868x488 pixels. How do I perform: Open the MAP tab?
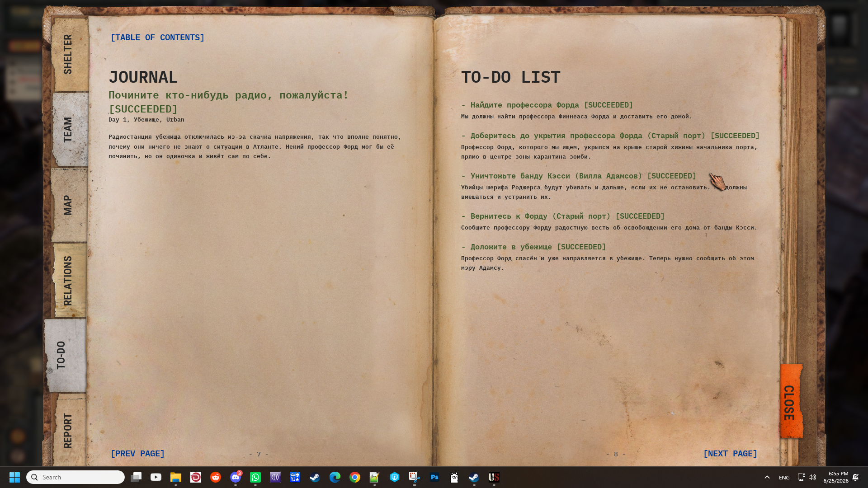[x=69, y=205]
